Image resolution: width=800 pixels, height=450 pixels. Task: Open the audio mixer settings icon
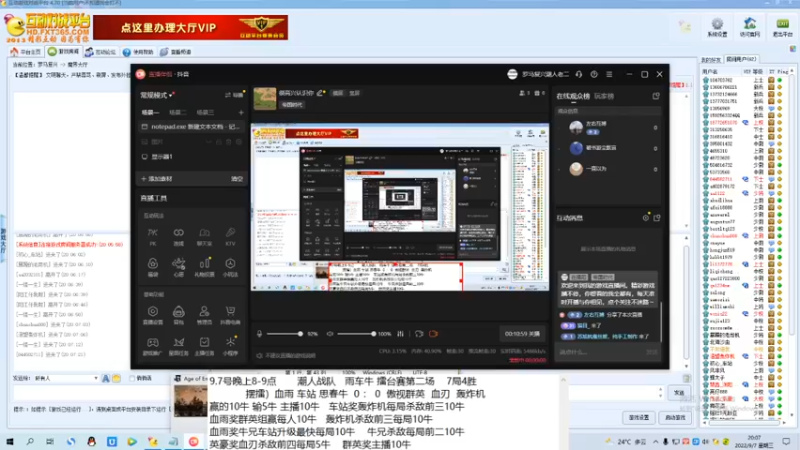pyautogui.click(x=401, y=334)
